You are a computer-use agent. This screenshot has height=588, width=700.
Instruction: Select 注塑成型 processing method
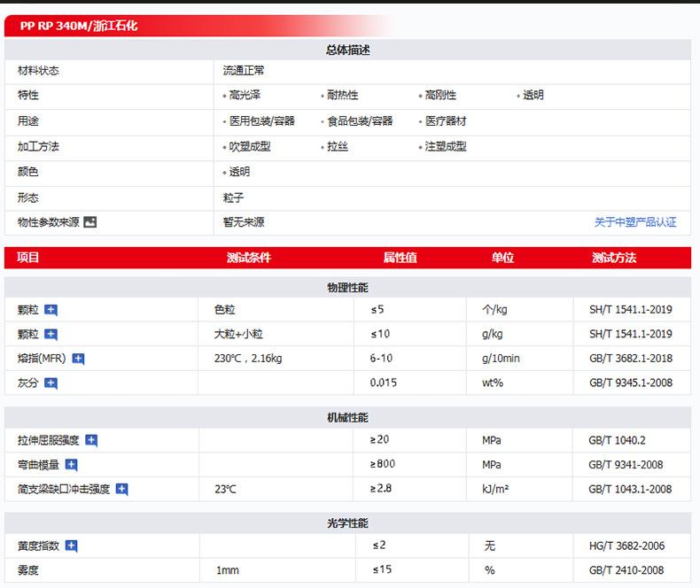(x=446, y=146)
